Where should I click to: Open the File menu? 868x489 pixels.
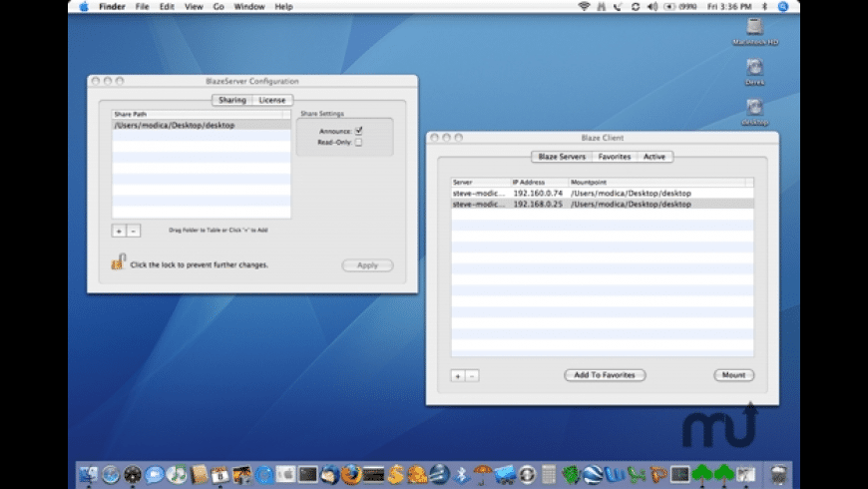click(x=143, y=7)
